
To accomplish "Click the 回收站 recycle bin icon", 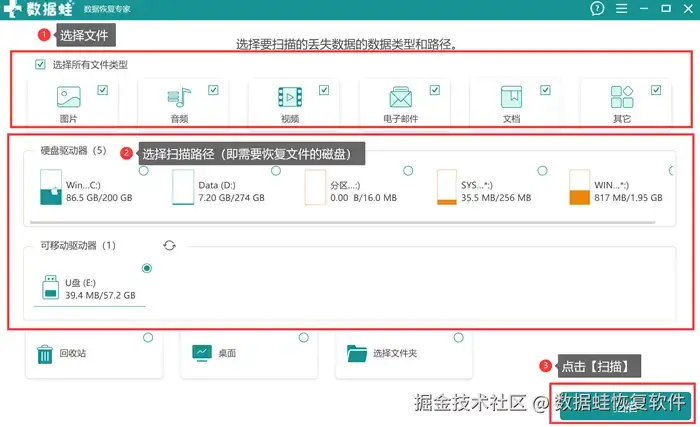I will [45, 354].
